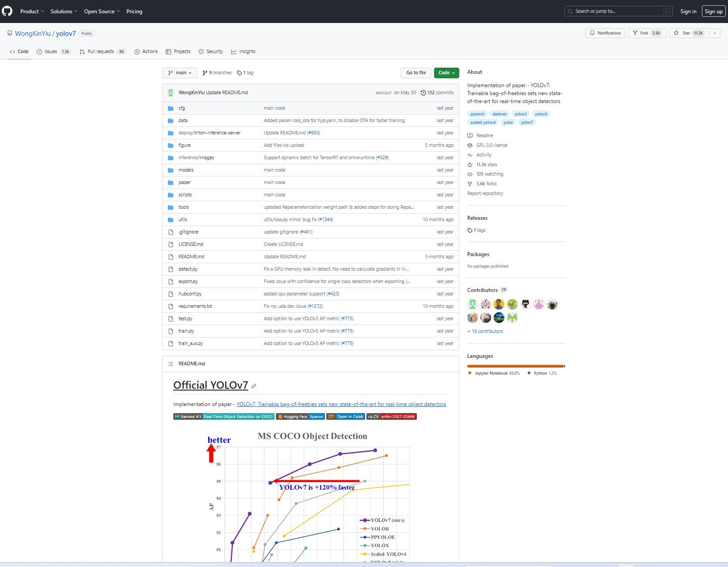This screenshot has height=567, width=728.
Task: Click the file icon beside detect.py
Action: tap(171, 269)
